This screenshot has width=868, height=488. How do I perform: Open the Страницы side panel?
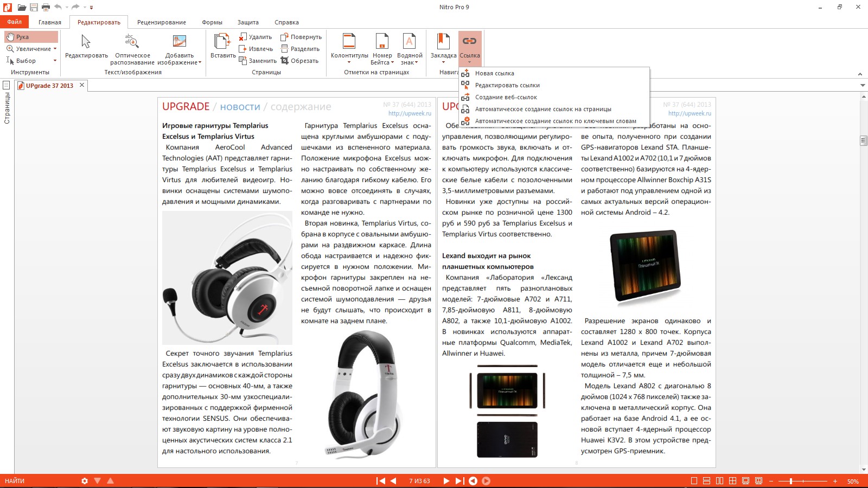tap(7, 103)
